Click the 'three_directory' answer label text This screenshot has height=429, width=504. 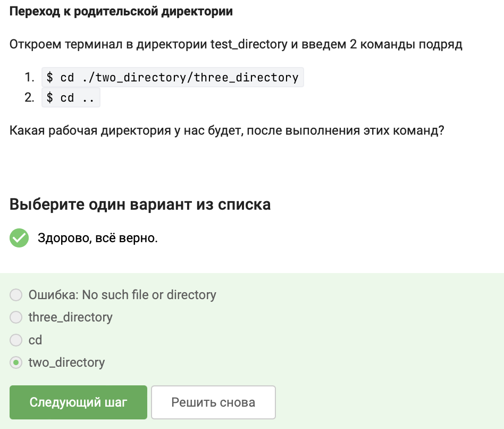click(x=70, y=317)
